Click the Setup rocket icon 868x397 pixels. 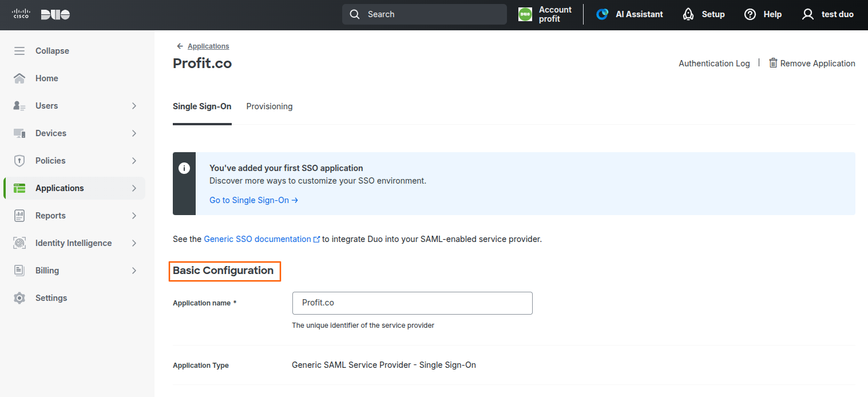pyautogui.click(x=688, y=14)
